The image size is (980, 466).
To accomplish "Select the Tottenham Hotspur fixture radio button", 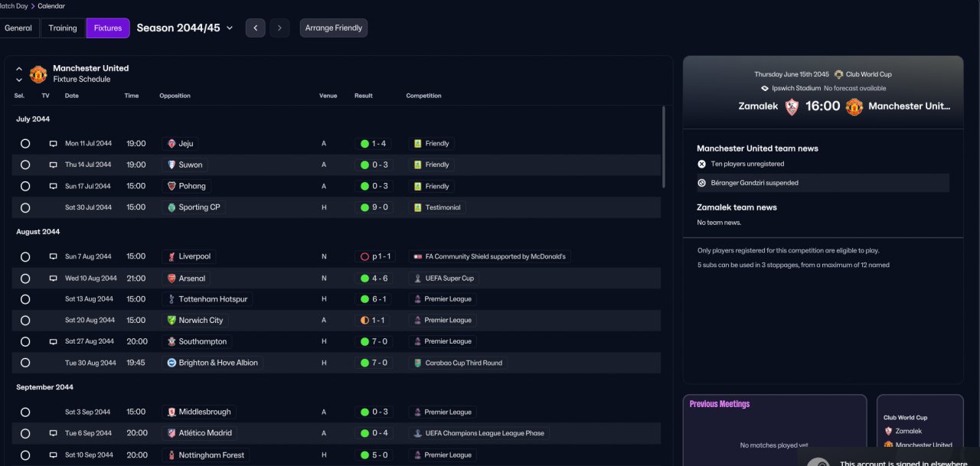I will [x=25, y=299].
